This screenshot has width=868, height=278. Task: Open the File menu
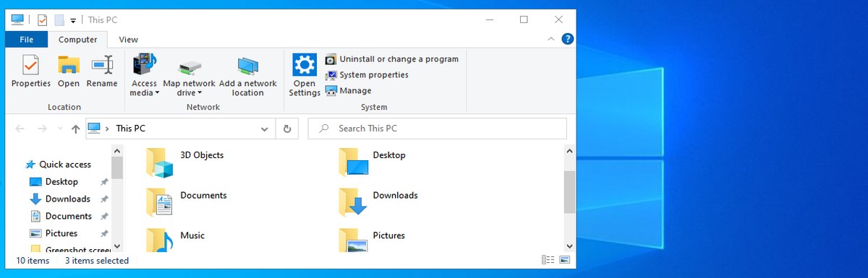pyautogui.click(x=27, y=40)
